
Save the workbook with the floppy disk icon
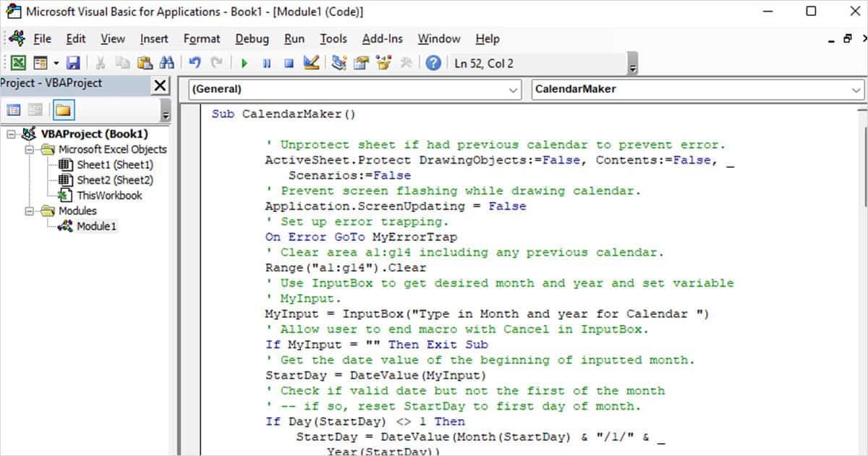(x=73, y=63)
